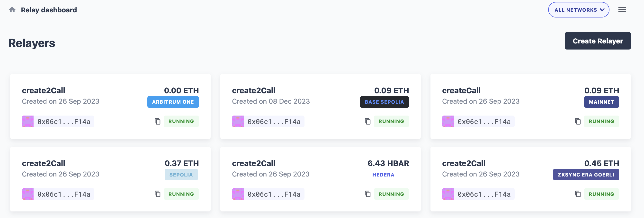Copy address of Mainnet createCall relayer

point(578,121)
